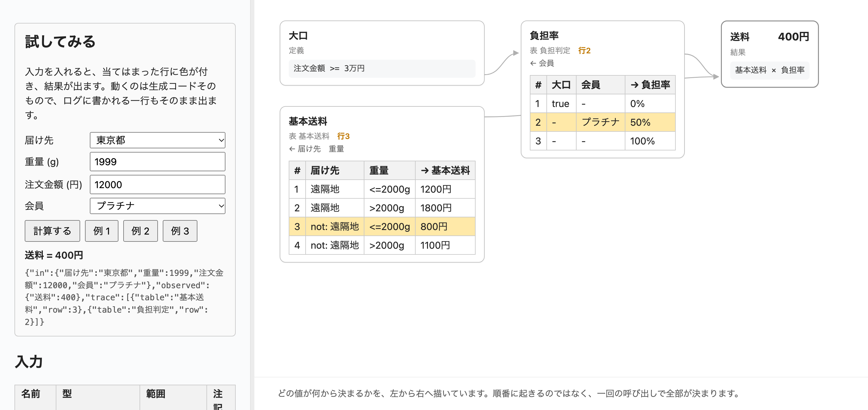Select the JSON trace log output

(124, 297)
